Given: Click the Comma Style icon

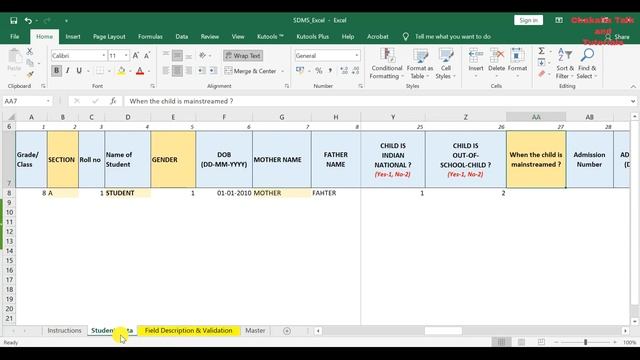Looking at the screenshot, I should (x=330, y=71).
